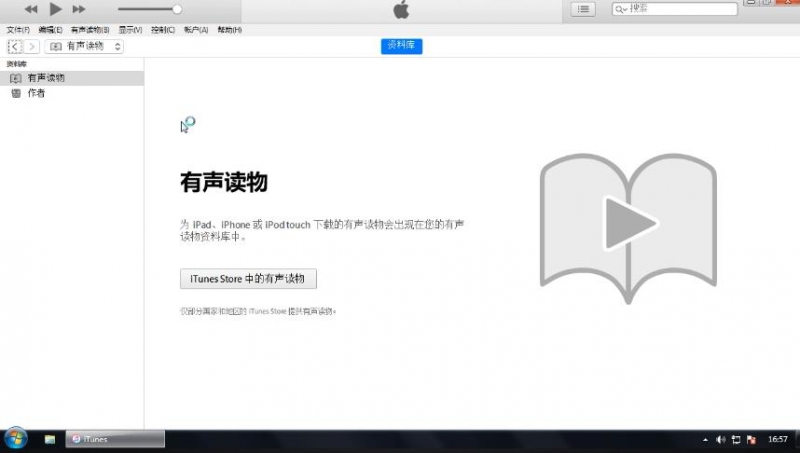
Task: Click the 搜索 search field
Action: pyautogui.click(x=674, y=9)
